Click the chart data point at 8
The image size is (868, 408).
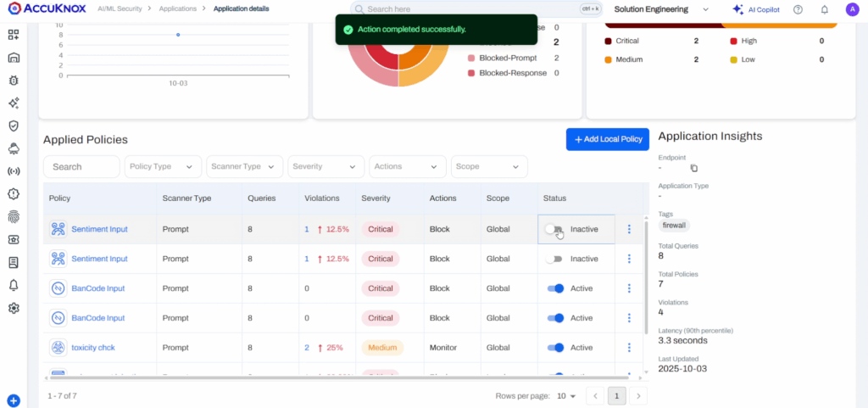pos(178,34)
